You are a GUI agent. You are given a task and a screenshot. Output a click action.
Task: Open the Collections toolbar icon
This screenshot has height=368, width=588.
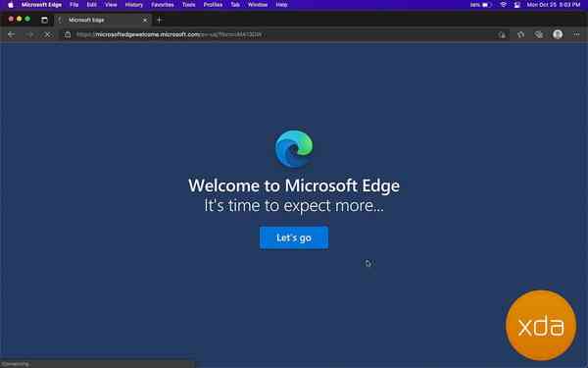coord(539,34)
